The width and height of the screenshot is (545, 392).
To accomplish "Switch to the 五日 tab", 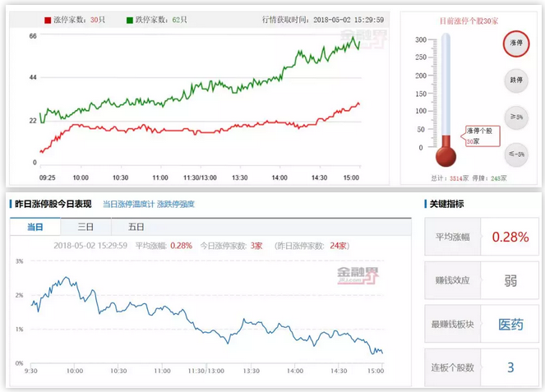I will [136, 228].
